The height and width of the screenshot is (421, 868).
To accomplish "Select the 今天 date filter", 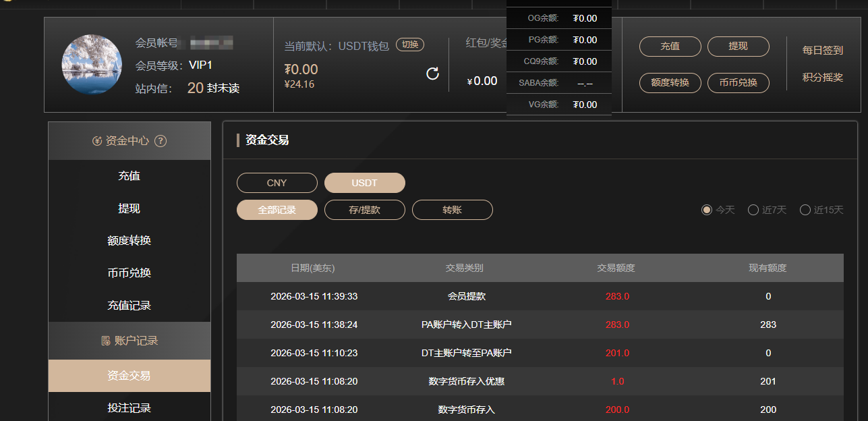I will click(705, 210).
